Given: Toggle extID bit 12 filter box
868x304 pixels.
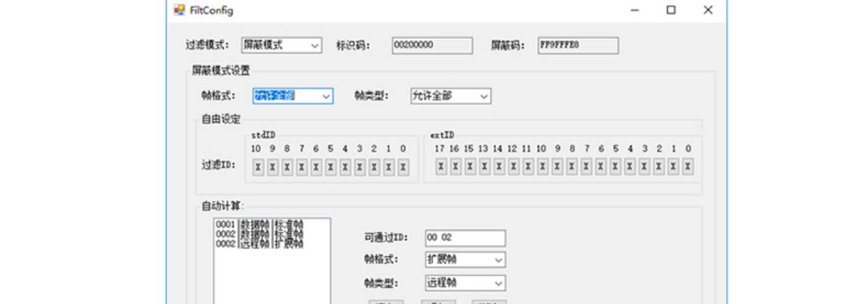Looking at the screenshot, I should coord(513,167).
